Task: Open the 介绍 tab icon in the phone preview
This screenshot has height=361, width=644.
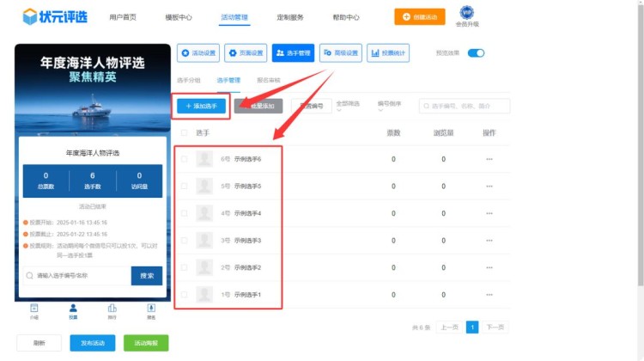Action: click(x=34, y=309)
